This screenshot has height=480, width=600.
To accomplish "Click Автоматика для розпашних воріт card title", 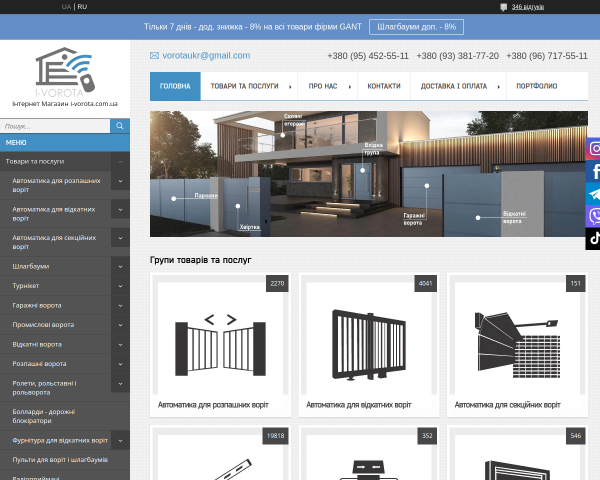I will coord(213,405).
